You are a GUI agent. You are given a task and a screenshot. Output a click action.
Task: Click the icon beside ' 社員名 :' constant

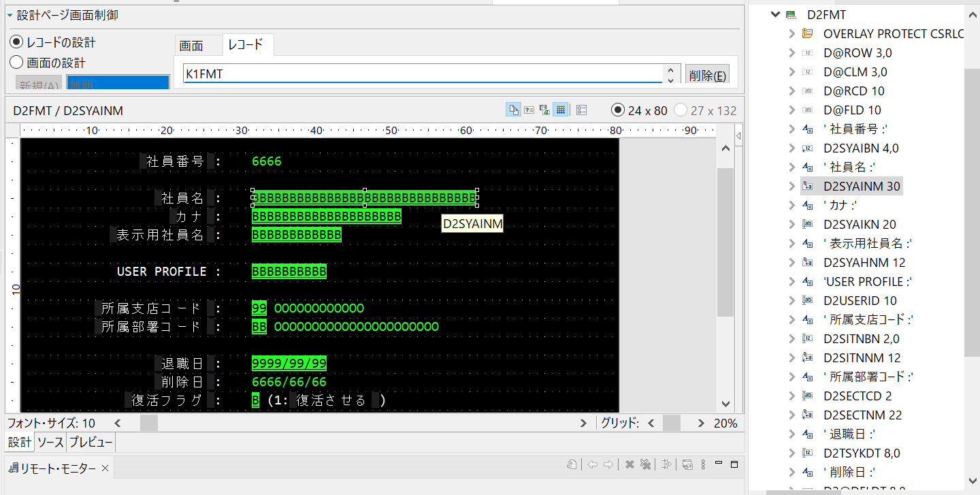pyautogui.click(x=808, y=167)
